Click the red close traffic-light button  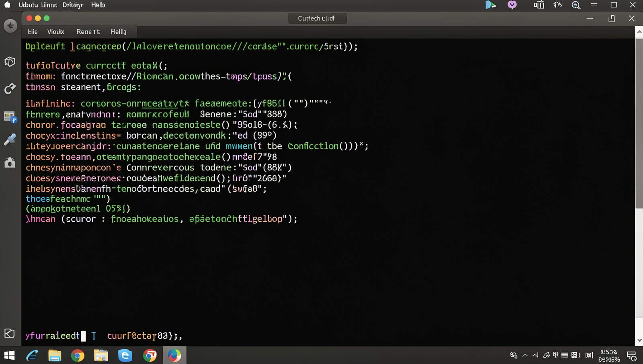pyautogui.click(x=29, y=18)
